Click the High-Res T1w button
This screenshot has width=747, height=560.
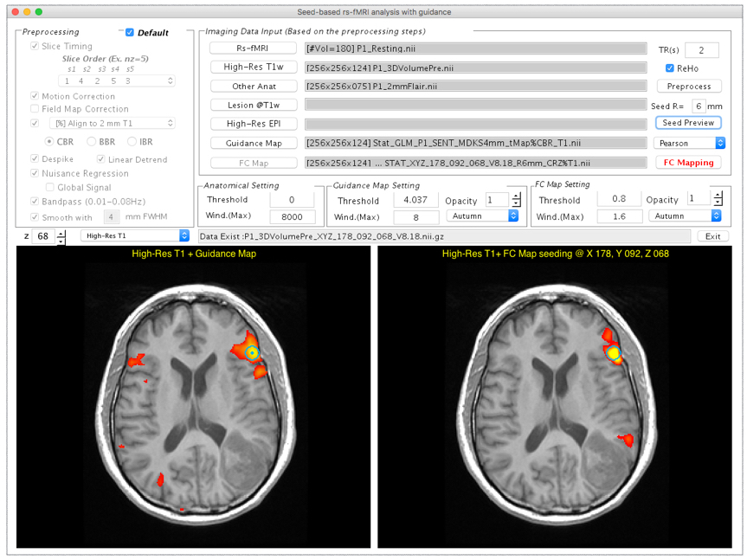[x=254, y=68]
